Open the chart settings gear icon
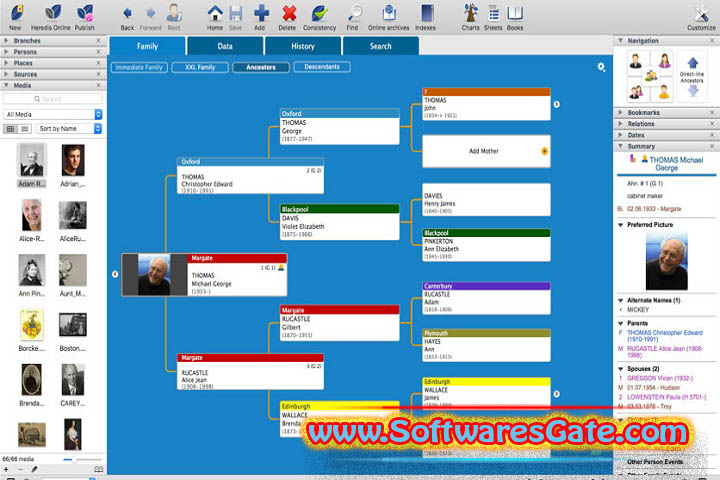Viewport: 720px width, 480px height. point(601,67)
